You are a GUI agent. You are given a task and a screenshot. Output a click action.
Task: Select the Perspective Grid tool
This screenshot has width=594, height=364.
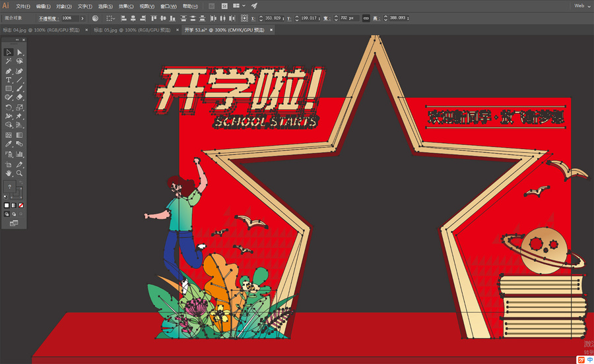(20, 125)
